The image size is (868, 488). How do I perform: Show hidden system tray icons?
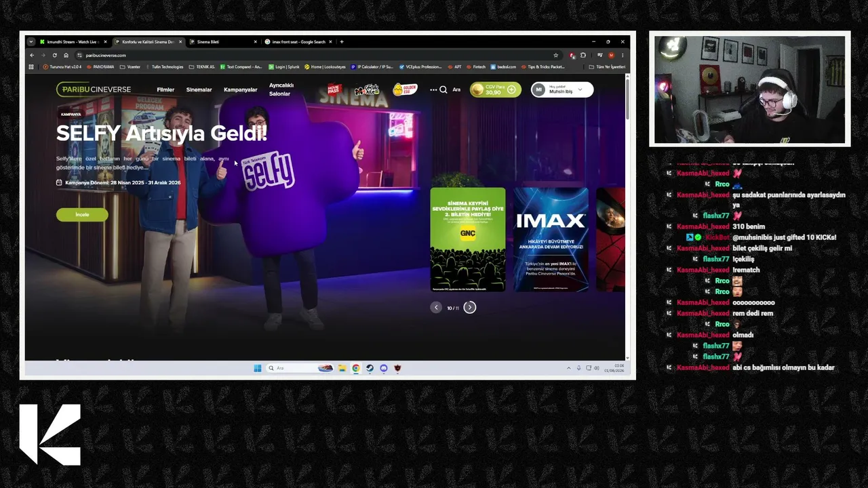(x=568, y=368)
